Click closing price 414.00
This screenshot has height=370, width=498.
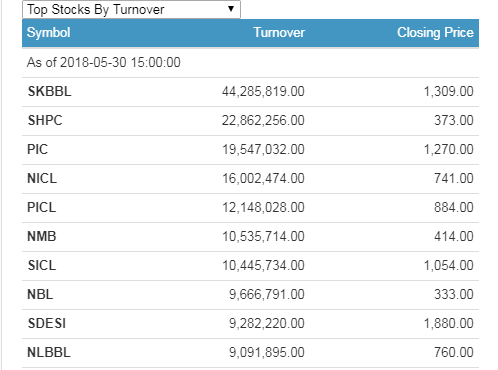(x=454, y=236)
